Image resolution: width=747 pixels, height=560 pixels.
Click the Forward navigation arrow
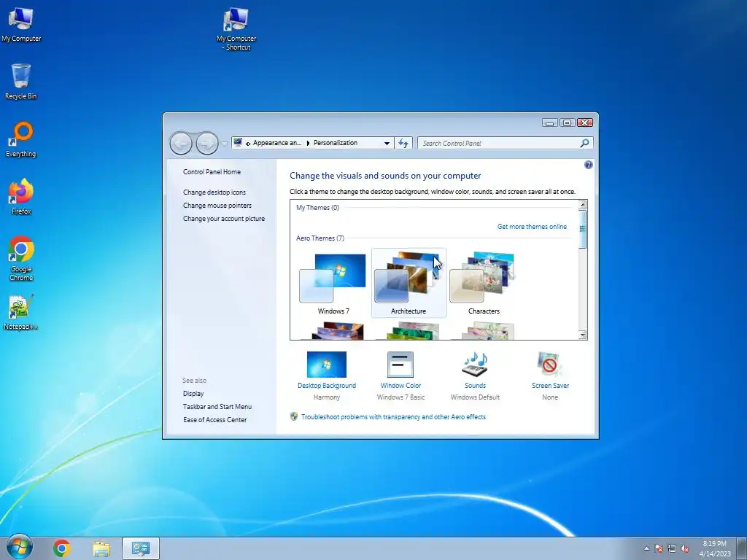[207, 143]
